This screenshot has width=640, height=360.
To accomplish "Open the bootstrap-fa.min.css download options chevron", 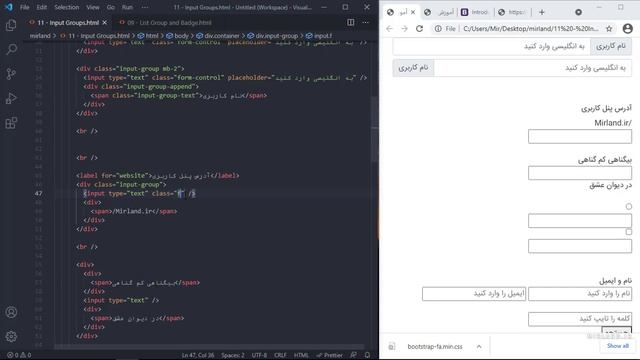I will [x=479, y=347].
